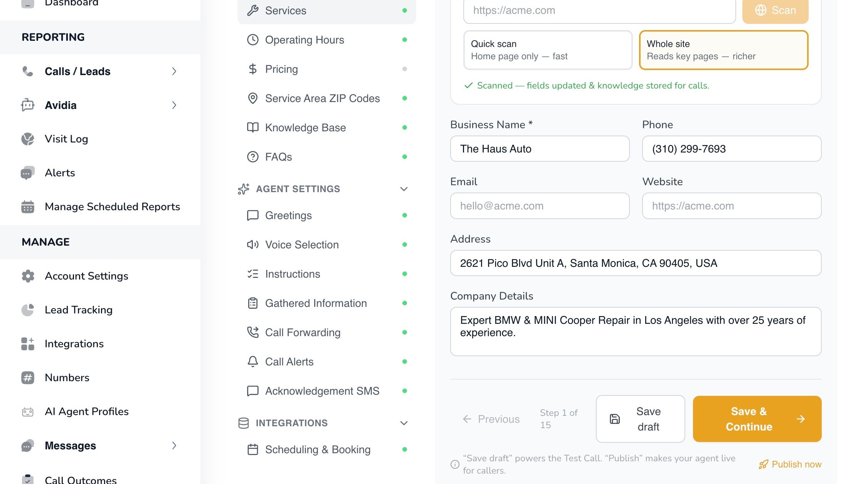Click the Call Forwarding phone icon
This screenshot has height=484, width=868.
click(252, 332)
